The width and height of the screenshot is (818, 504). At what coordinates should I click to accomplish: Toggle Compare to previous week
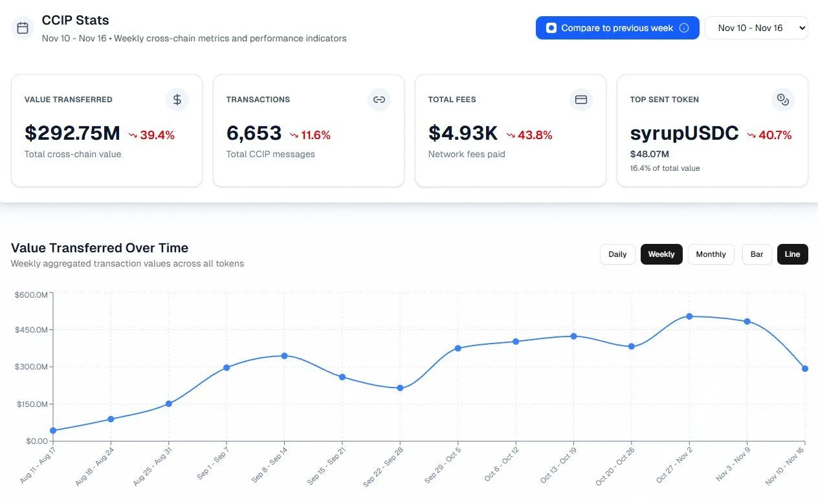(x=617, y=28)
